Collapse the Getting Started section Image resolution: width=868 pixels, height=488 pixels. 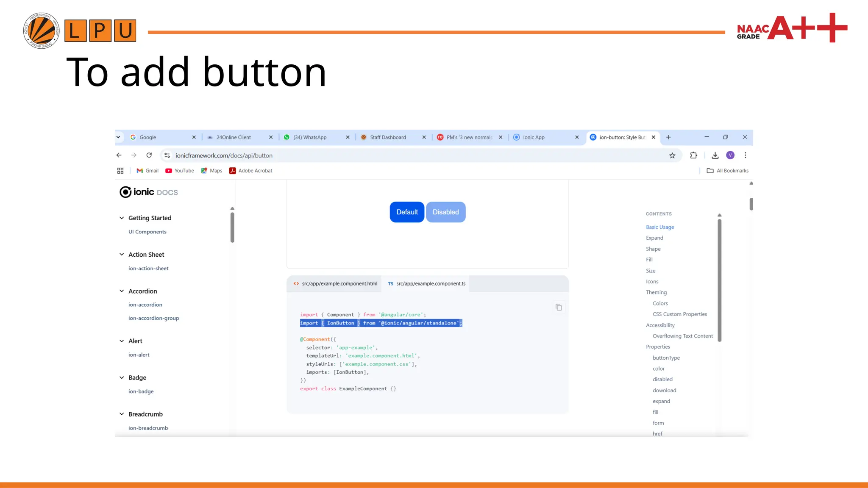coord(122,218)
